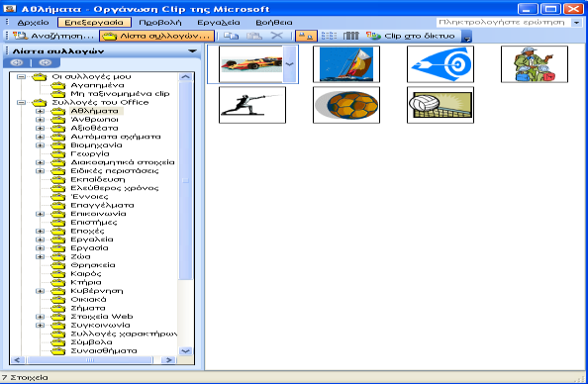588x384 pixels.
Task: Select the Εκπαίδευση collection
Action: click(x=97, y=179)
